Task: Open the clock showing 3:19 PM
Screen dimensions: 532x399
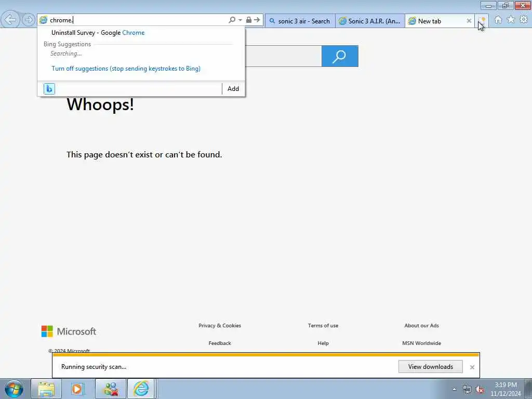Action: pos(506,389)
